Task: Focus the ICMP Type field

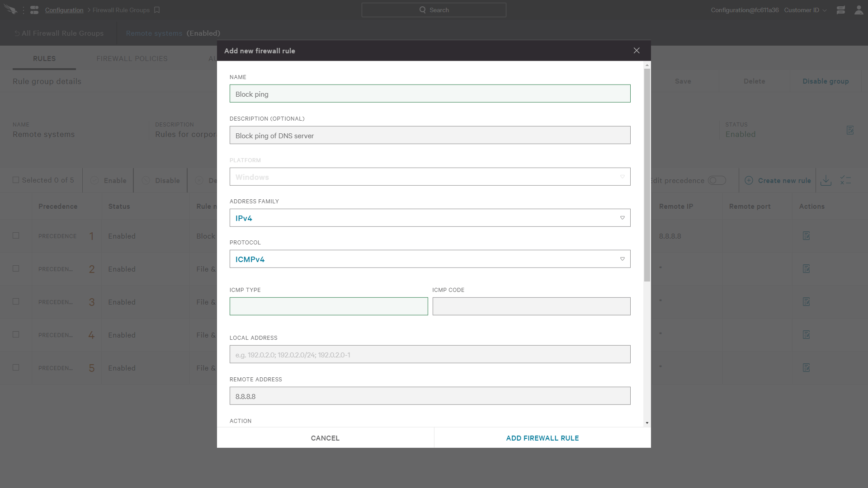Action: click(329, 306)
